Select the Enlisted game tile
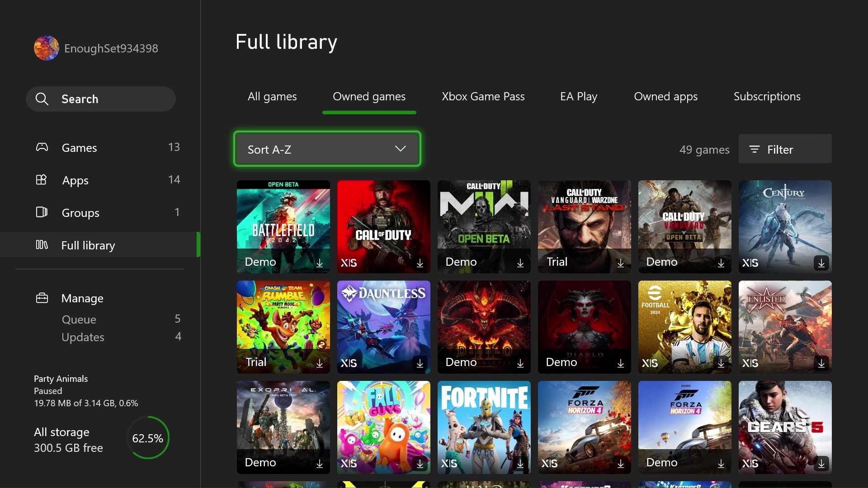The width and height of the screenshot is (868, 488). (785, 327)
